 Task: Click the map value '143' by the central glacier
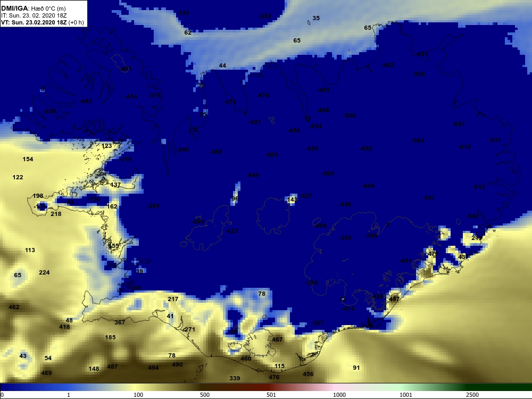point(292,199)
